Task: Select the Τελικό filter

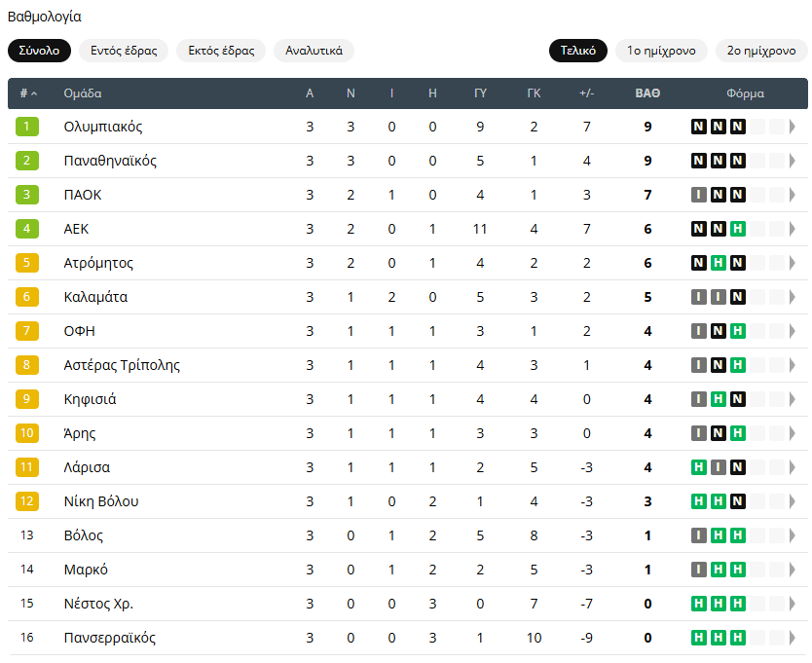Action: [578, 51]
